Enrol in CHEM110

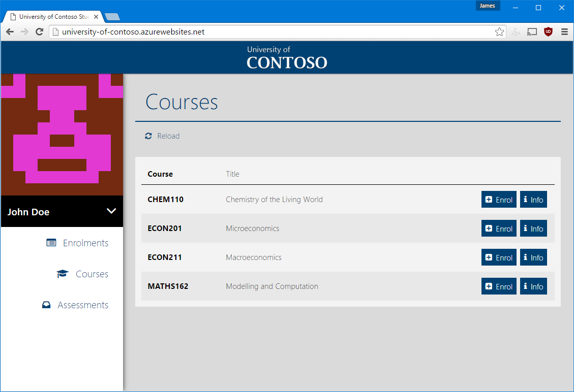[499, 199]
